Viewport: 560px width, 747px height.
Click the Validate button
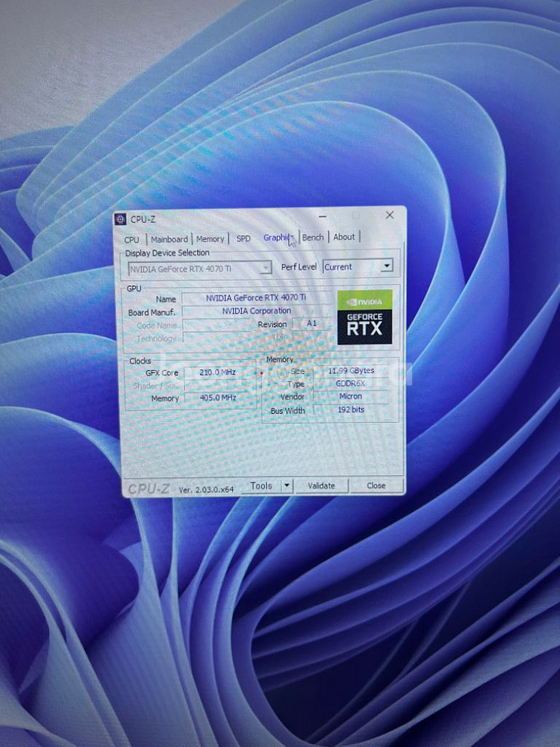coord(321,486)
